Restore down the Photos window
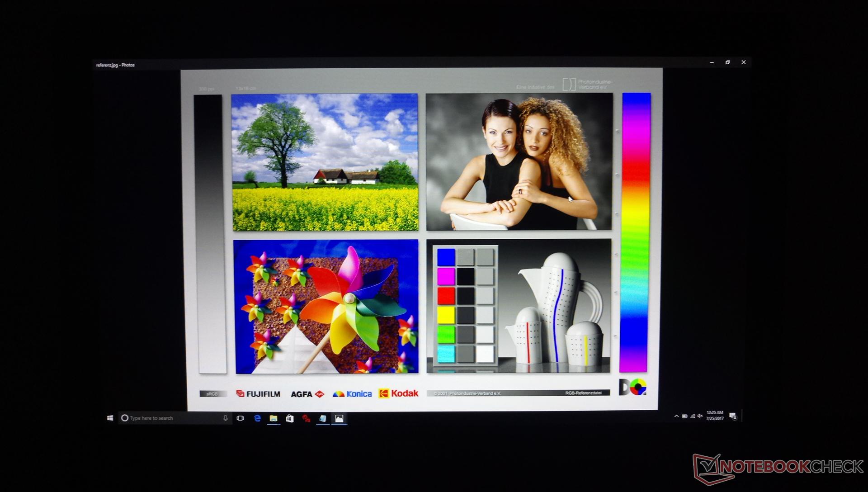The height and width of the screenshot is (492, 868). tap(727, 62)
